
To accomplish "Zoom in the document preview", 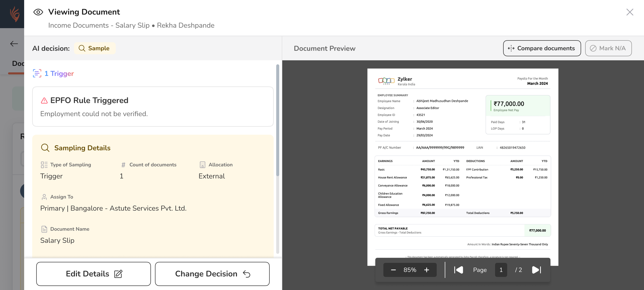I will (427, 270).
